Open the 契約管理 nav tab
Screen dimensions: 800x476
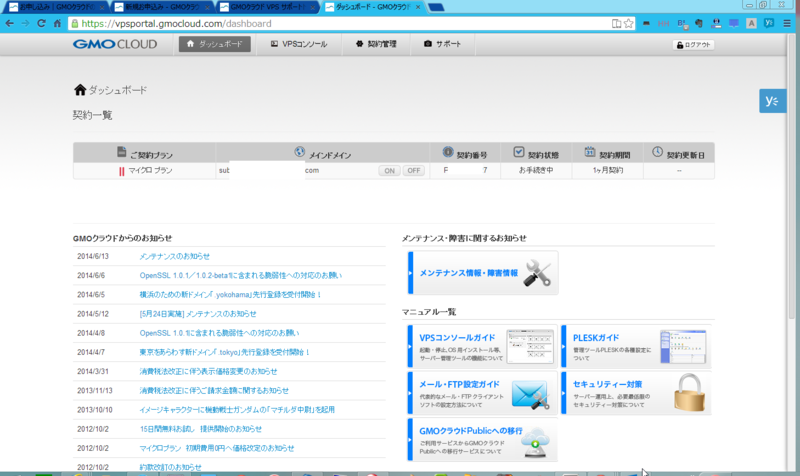click(376, 44)
